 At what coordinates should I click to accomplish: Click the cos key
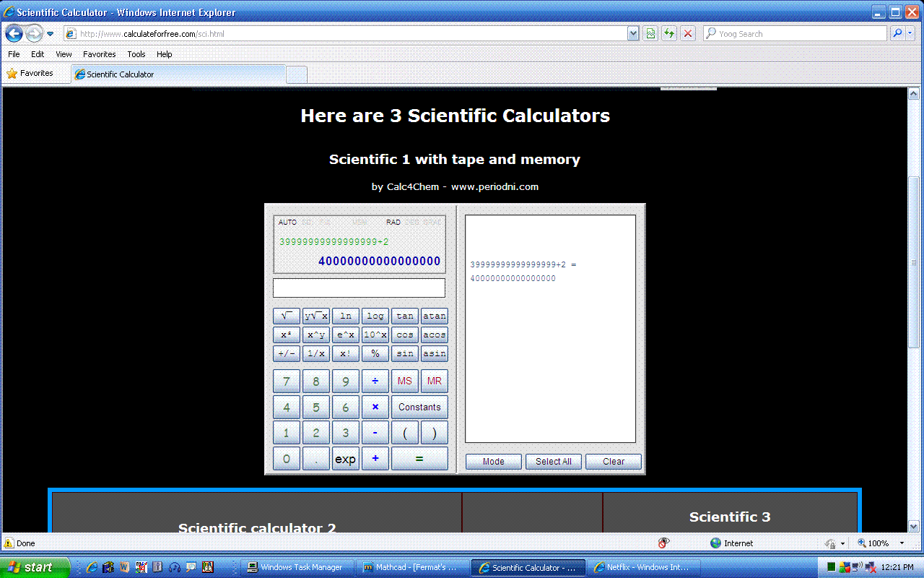click(405, 335)
